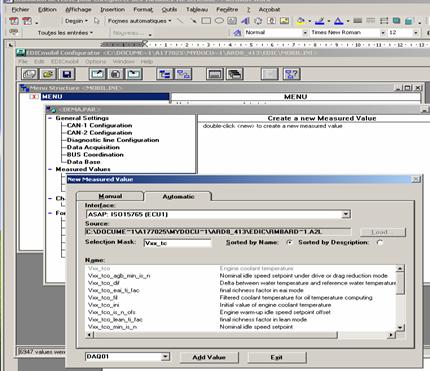Select Vxx_tco_ini in the name list
The height and width of the screenshot is (371, 430).
104,305
